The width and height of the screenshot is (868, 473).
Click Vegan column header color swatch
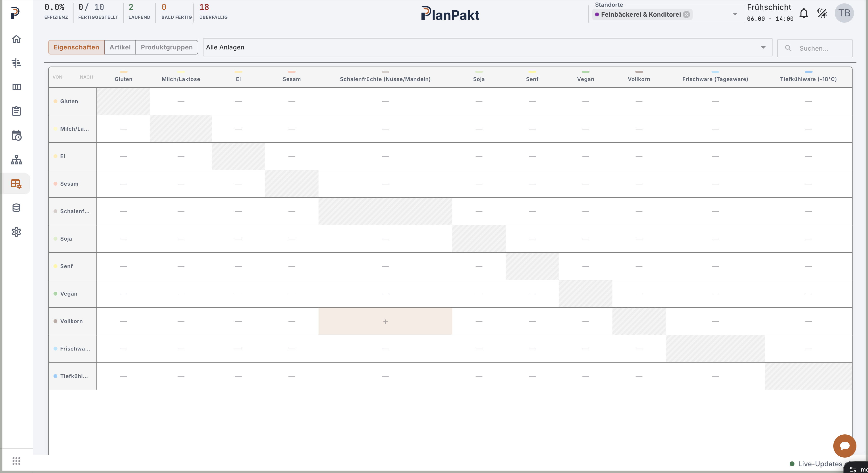point(586,72)
